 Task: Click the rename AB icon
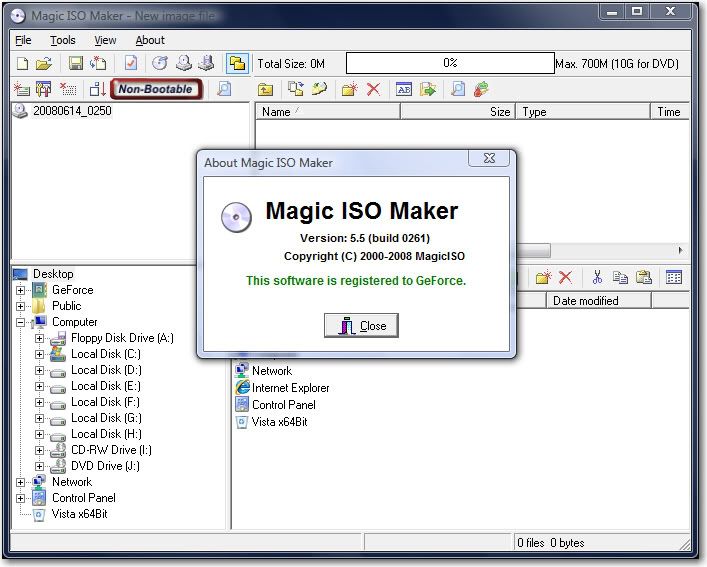(x=404, y=89)
